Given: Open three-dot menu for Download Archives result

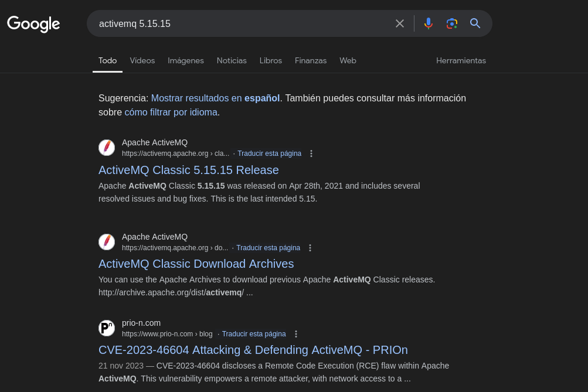Looking at the screenshot, I should point(310,248).
